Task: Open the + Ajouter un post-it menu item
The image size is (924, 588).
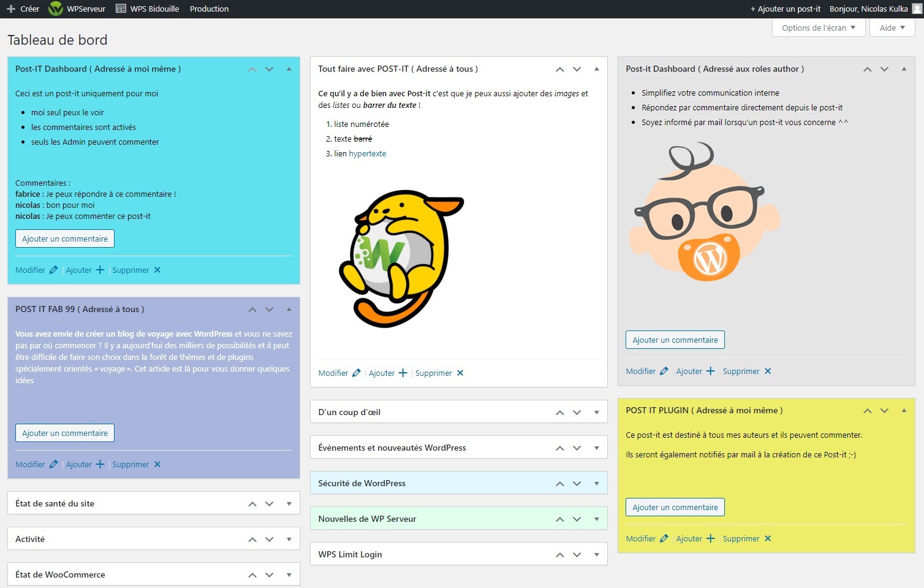Action: pyautogui.click(x=785, y=9)
